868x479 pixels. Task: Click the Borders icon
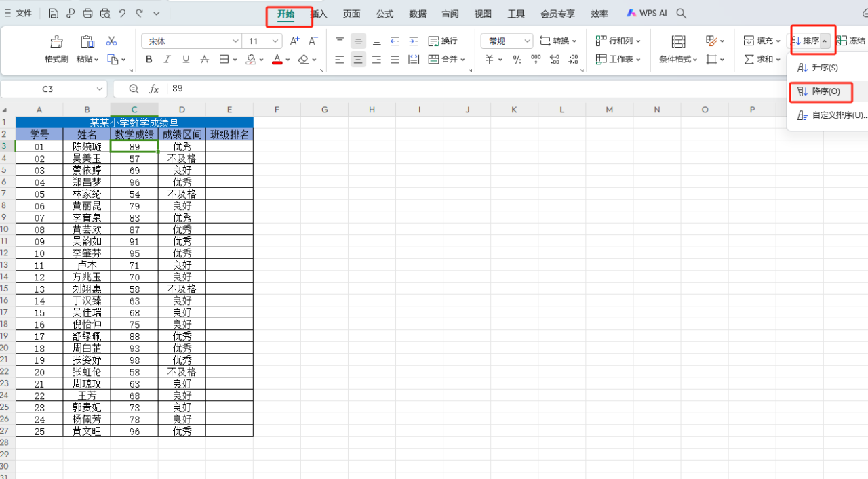[x=224, y=60]
